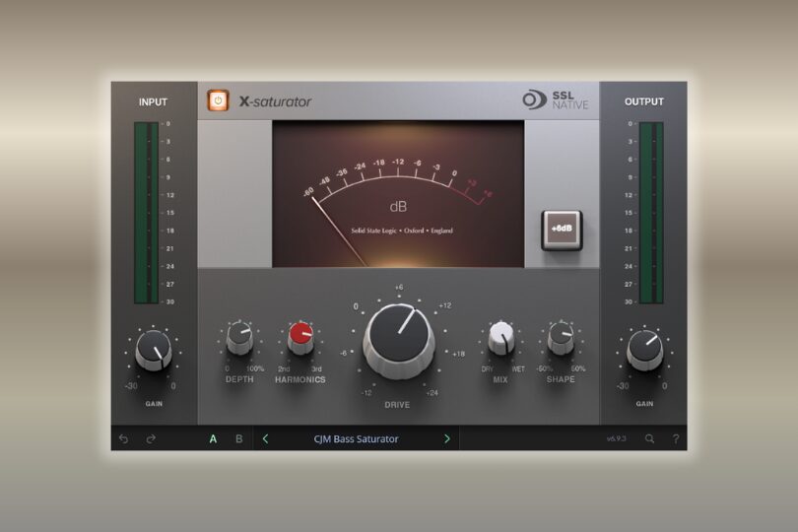Image resolution: width=798 pixels, height=532 pixels.
Task: Click the Input Gain knob
Action: point(153,348)
